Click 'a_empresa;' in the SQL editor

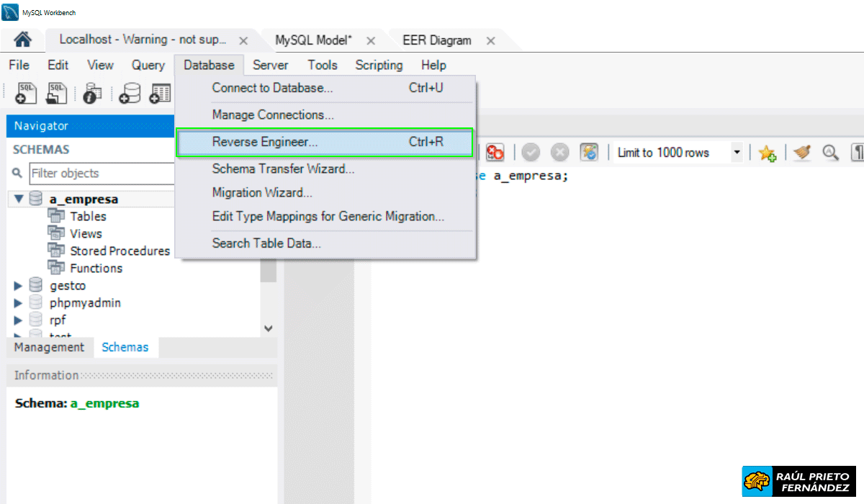pyautogui.click(x=531, y=176)
